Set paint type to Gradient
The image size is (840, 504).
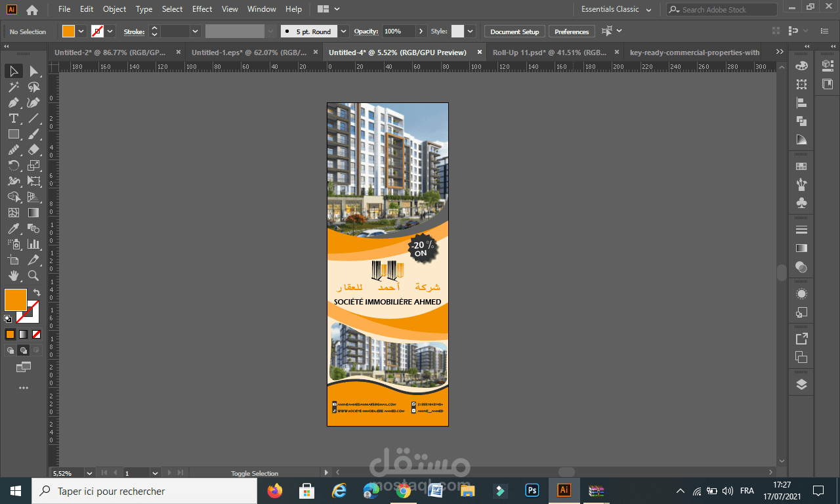[x=23, y=334]
